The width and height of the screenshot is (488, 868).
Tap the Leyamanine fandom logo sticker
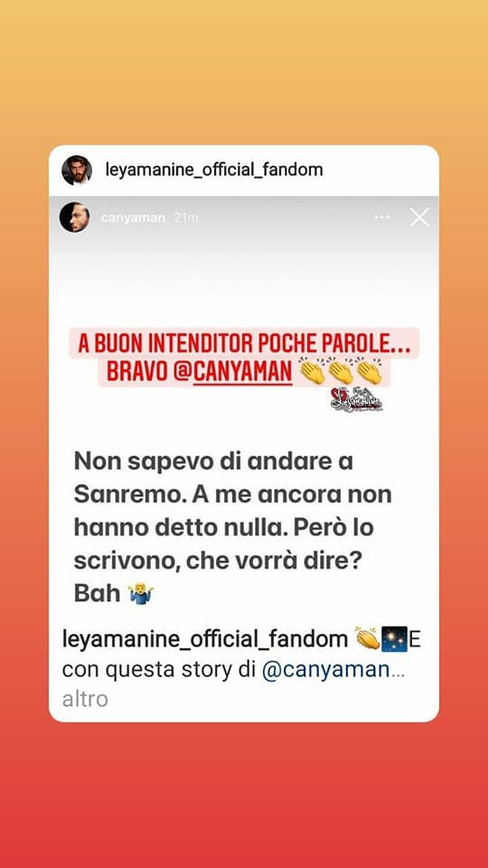coord(356,400)
